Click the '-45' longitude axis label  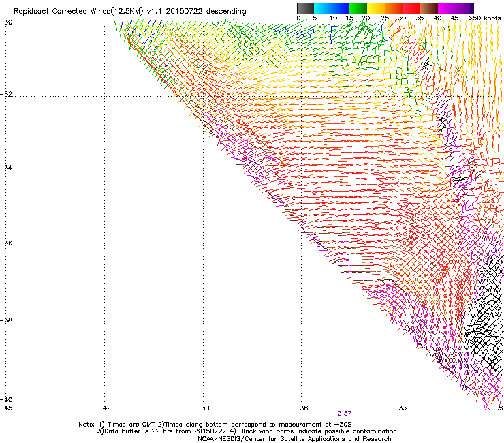[x=6, y=408]
